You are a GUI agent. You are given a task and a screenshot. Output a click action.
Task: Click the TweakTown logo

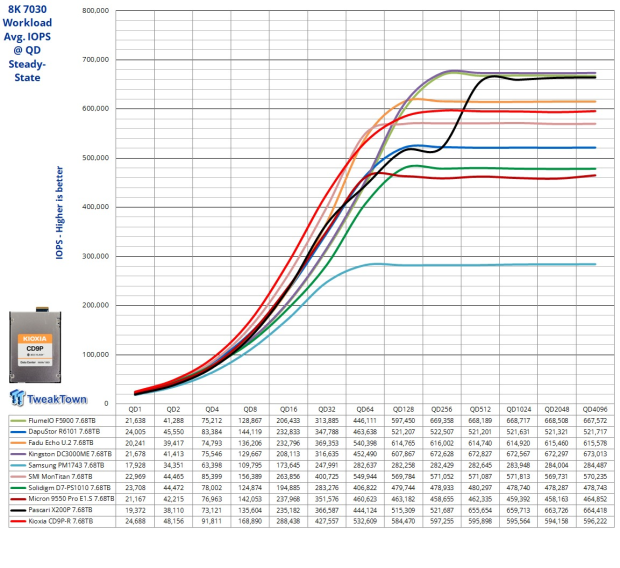coord(48,398)
